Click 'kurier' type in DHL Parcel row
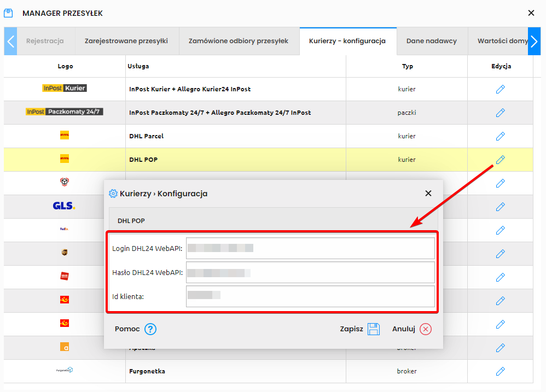 click(x=406, y=136)
